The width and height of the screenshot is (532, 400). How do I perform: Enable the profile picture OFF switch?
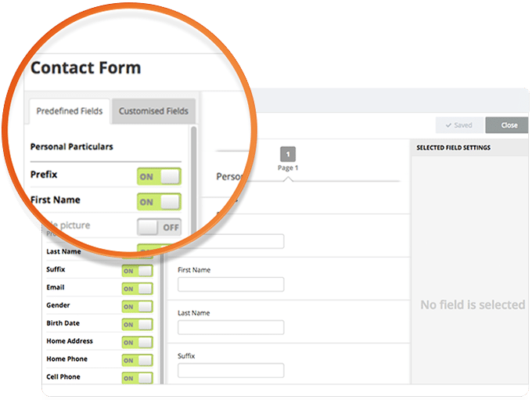159,227
